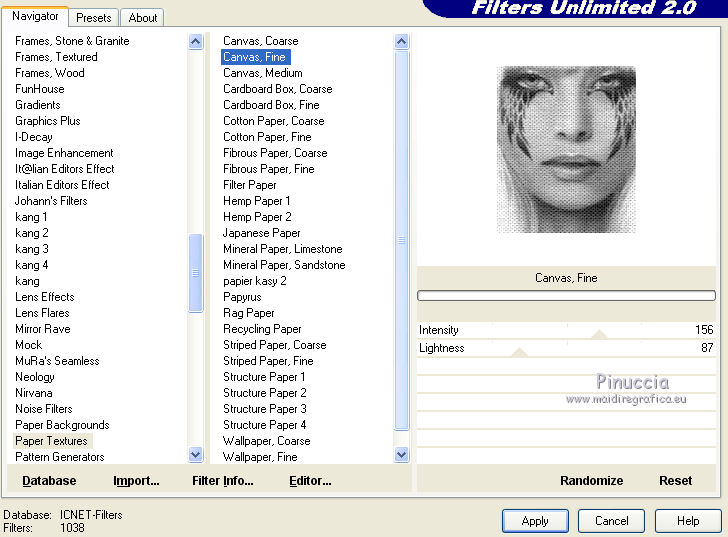Choose the Nirvana category
Image resolution: width=728 pixels, height=537 pixels.
tap(34, 393)
